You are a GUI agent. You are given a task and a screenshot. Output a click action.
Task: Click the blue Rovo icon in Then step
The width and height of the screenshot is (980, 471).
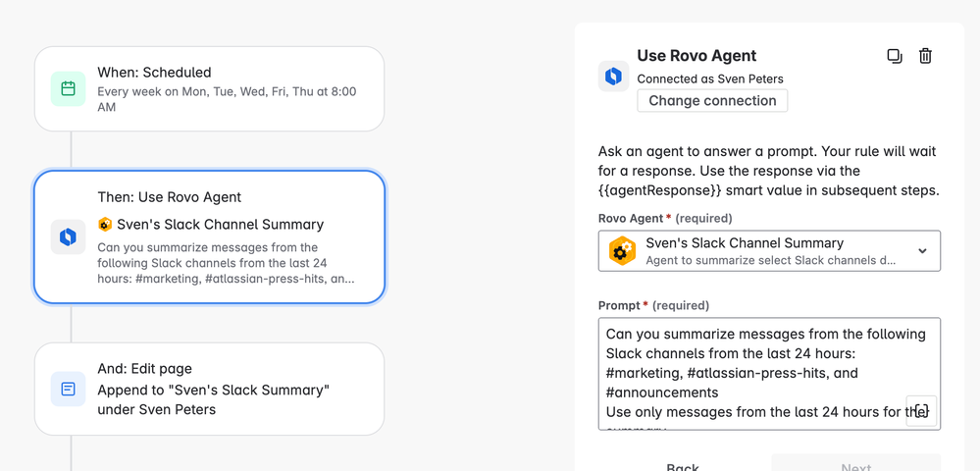(x=68, y=237)
